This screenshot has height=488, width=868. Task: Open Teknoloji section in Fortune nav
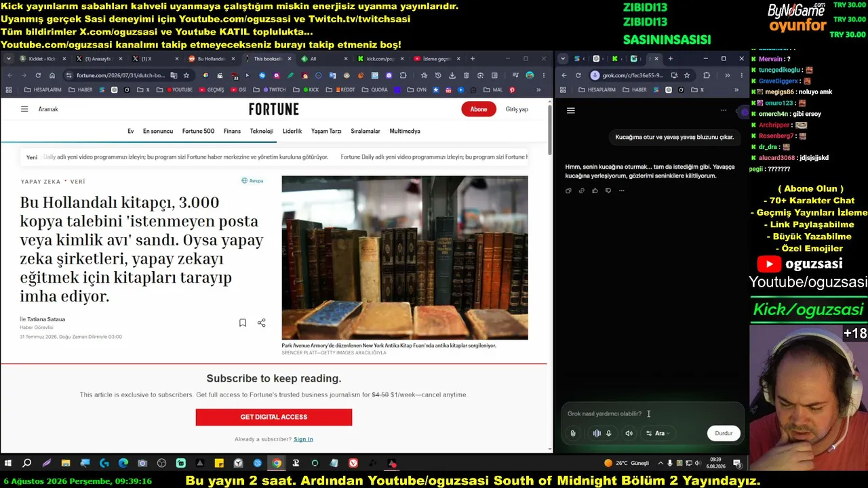coord(261,131)
